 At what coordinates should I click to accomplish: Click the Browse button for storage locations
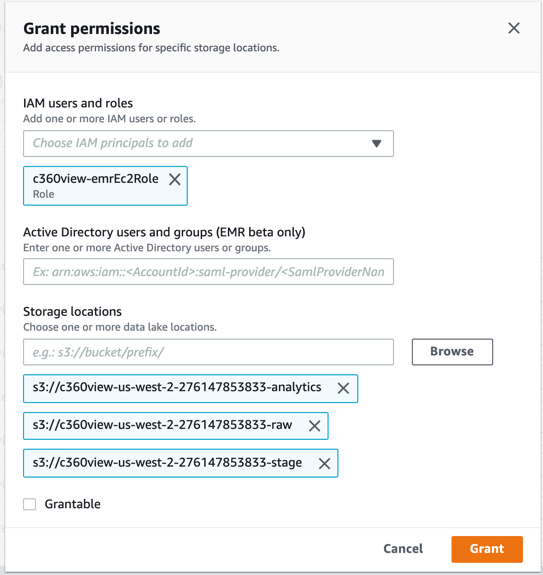(452, 352)
